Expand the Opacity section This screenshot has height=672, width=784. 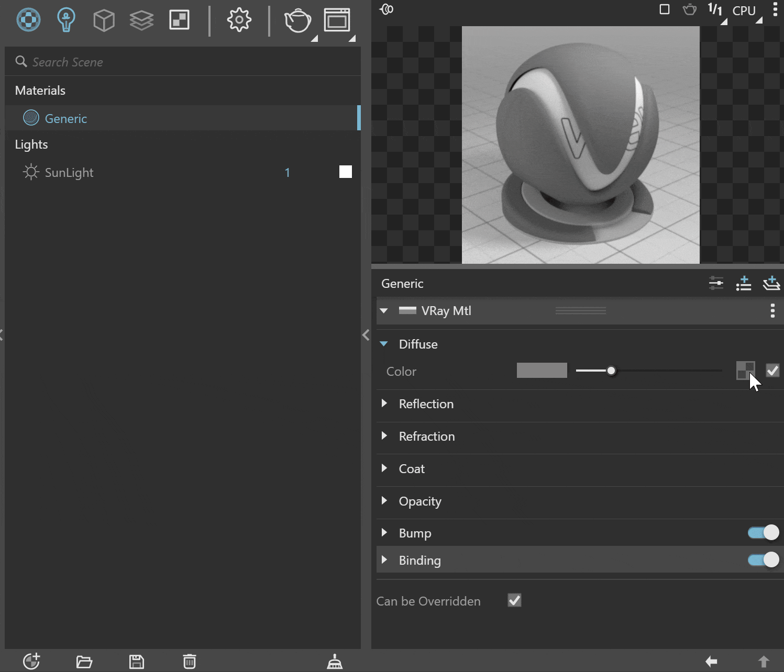click(x=384, y=501)
